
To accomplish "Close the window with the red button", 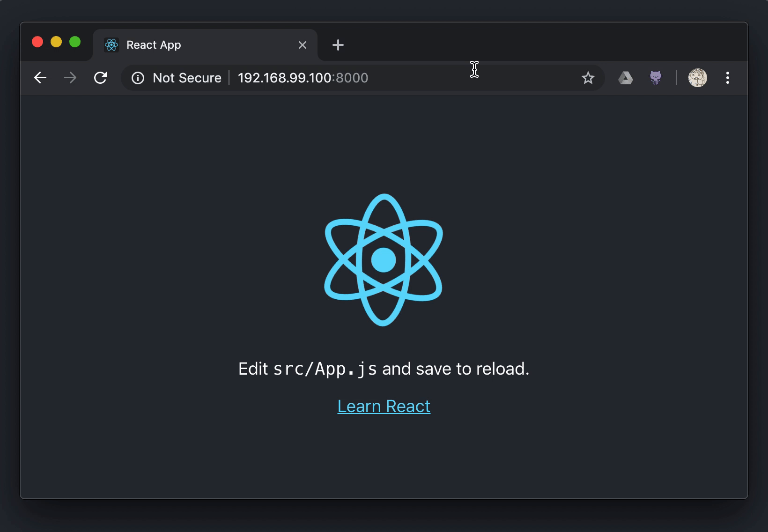I will [x=37, y=42].
